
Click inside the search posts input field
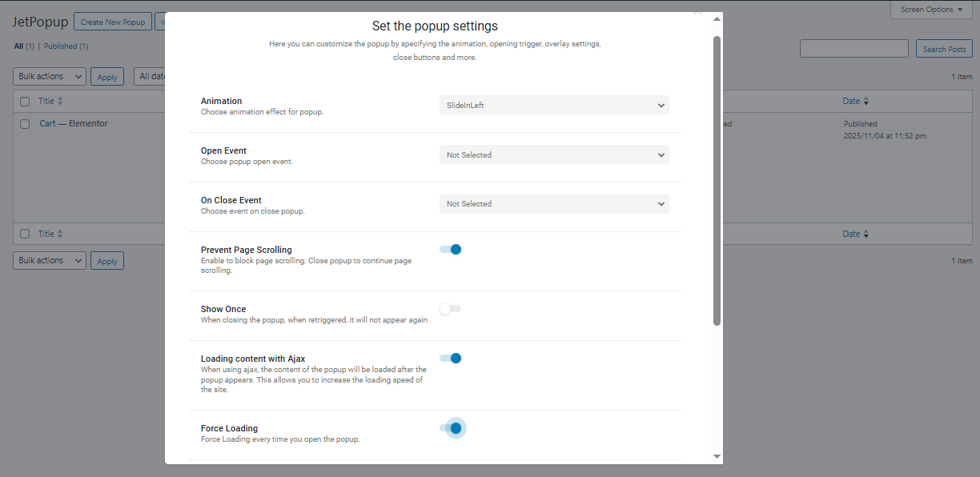[853, 48]
